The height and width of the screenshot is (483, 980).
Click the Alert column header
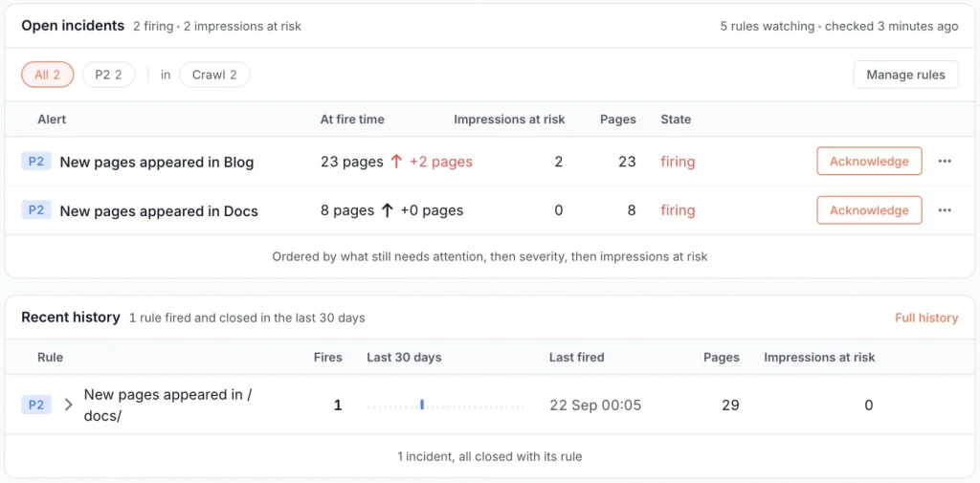[52, 120]
